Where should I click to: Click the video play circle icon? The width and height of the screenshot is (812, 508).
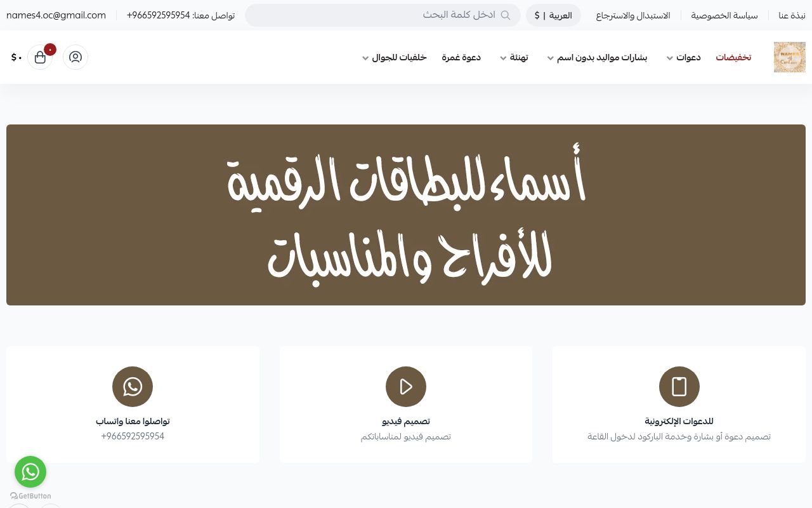point(406,387)
